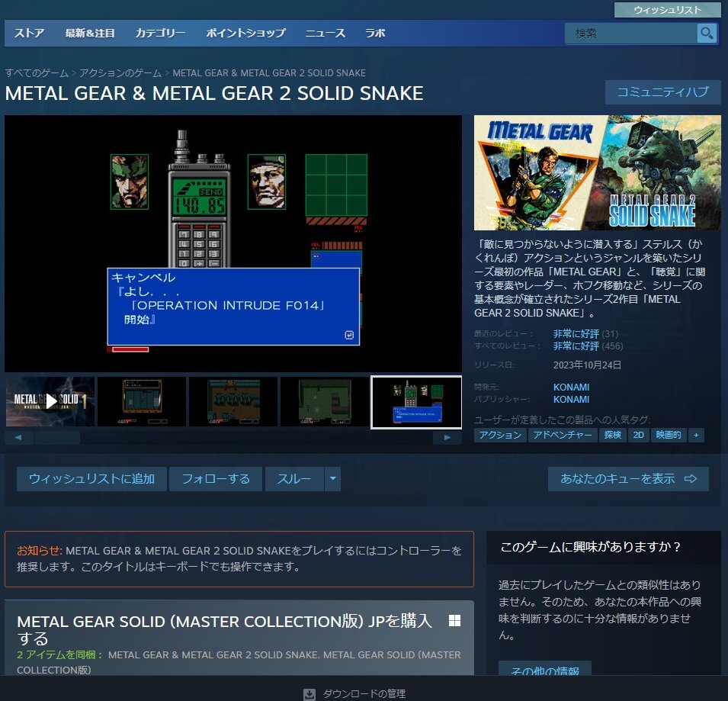Click the すべてのゲーム breadcrumb link
This screenshot has height=701, width=728.
tap(37, 73)
